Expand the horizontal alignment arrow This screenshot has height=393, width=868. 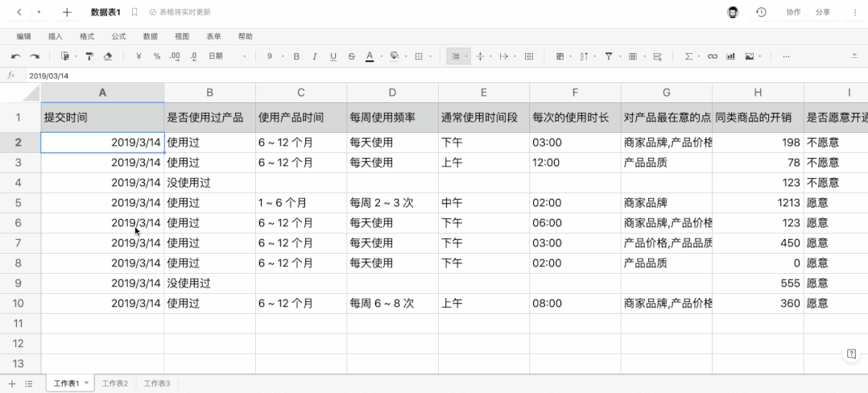[467, 56]
